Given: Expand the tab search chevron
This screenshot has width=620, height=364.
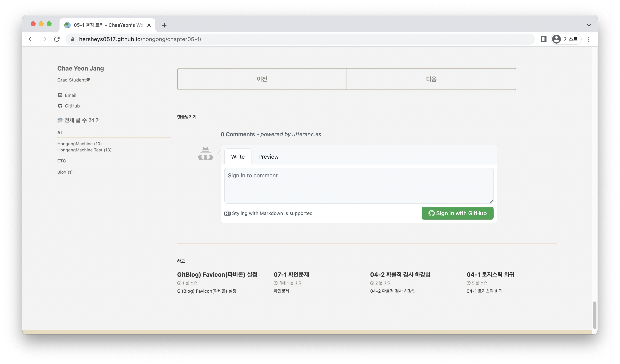Looking at the screenshot, I should (588, 25).
